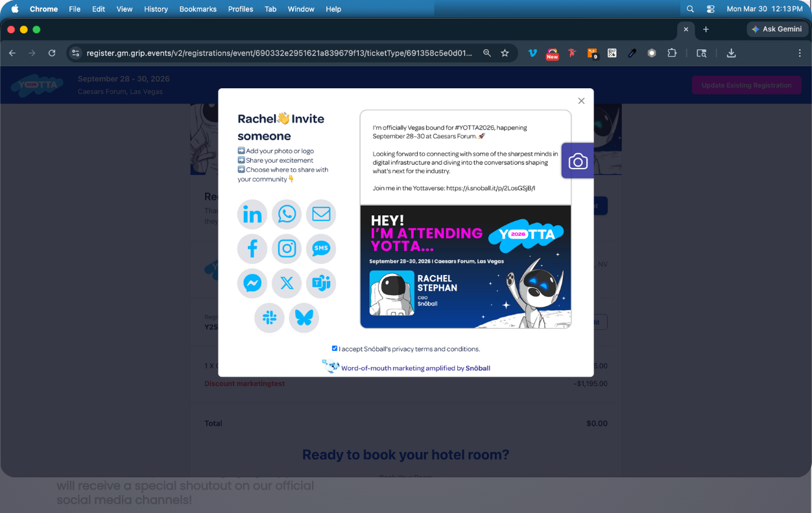
Task: Share the invite via Microsoft Teams
Action: click(x=321, y=283)
